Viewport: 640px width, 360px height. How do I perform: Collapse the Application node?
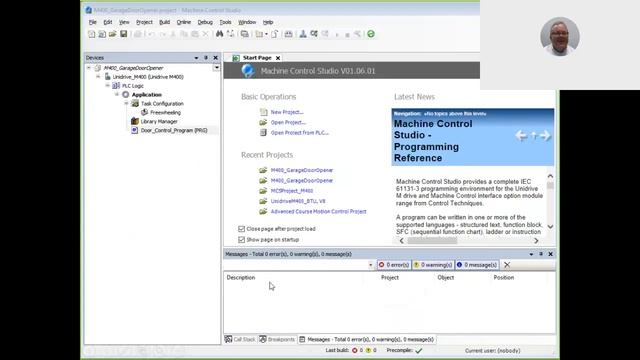117,95
